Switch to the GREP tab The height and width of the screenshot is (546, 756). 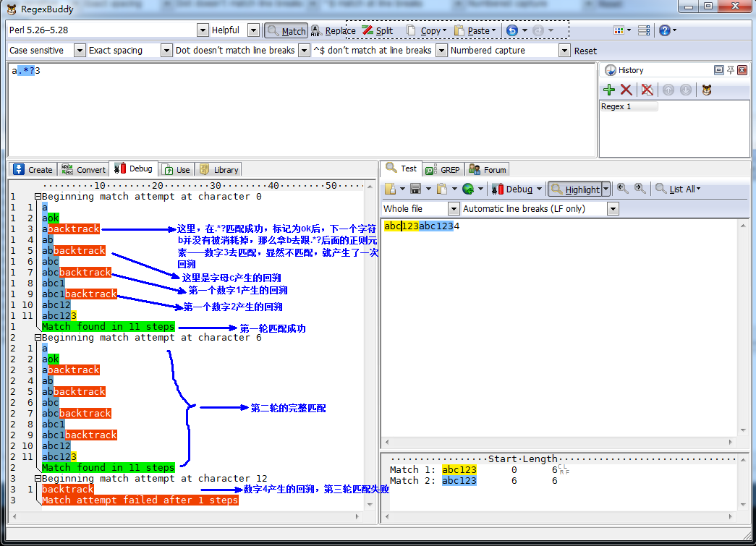coord(442,169)
